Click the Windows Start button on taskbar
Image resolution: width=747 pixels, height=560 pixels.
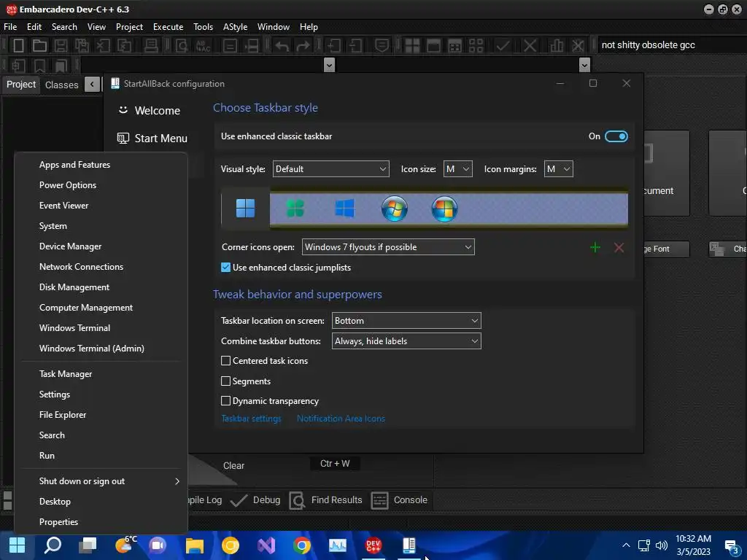pyautogui.click(x=18, y=545)
